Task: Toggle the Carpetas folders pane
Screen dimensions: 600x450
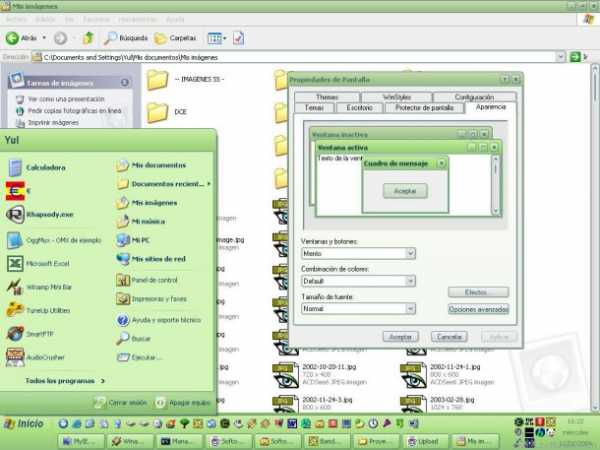Action: pos(175,38)
